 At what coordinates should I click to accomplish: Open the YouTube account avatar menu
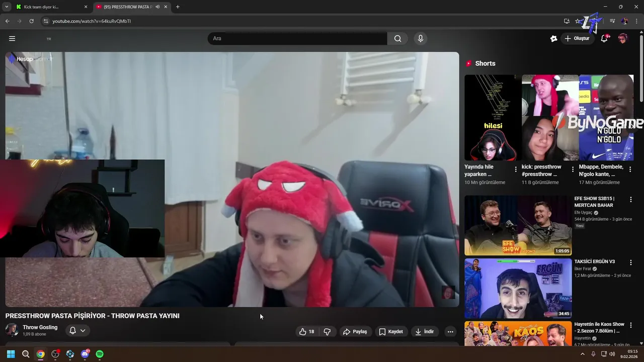(x=623, y=39)
